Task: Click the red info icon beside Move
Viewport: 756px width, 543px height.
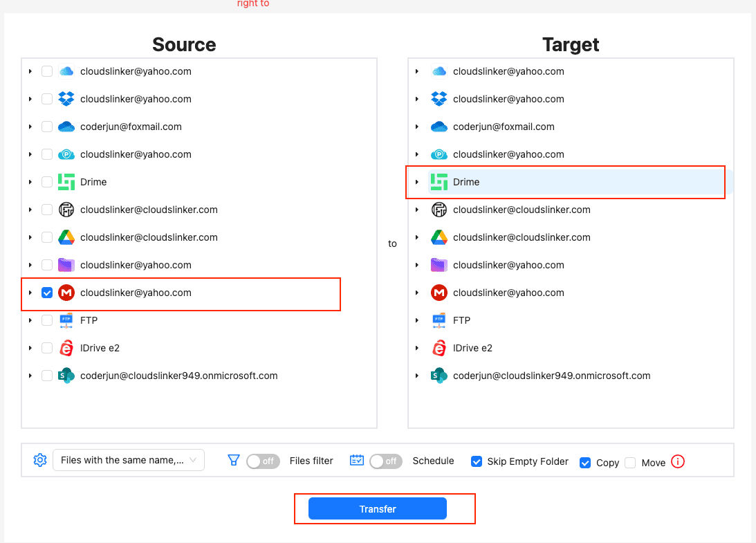Action: (678, 461)
